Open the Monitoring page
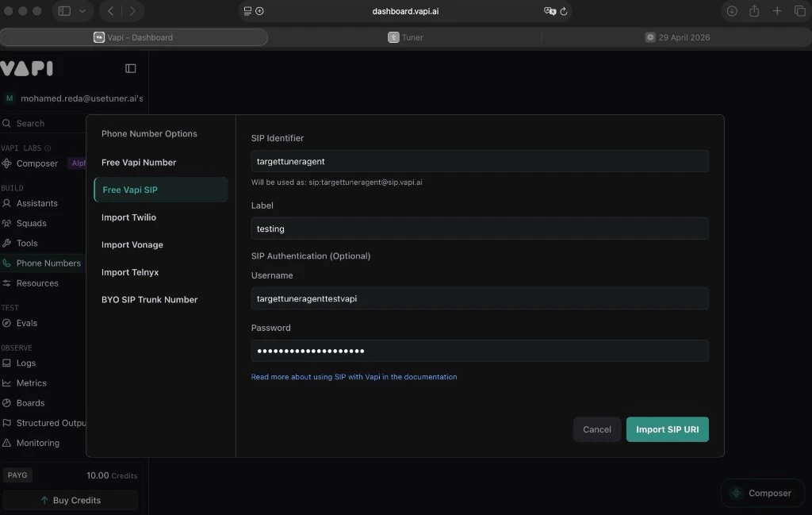This screenshot has width=812, height=515. tap(38, 443)
